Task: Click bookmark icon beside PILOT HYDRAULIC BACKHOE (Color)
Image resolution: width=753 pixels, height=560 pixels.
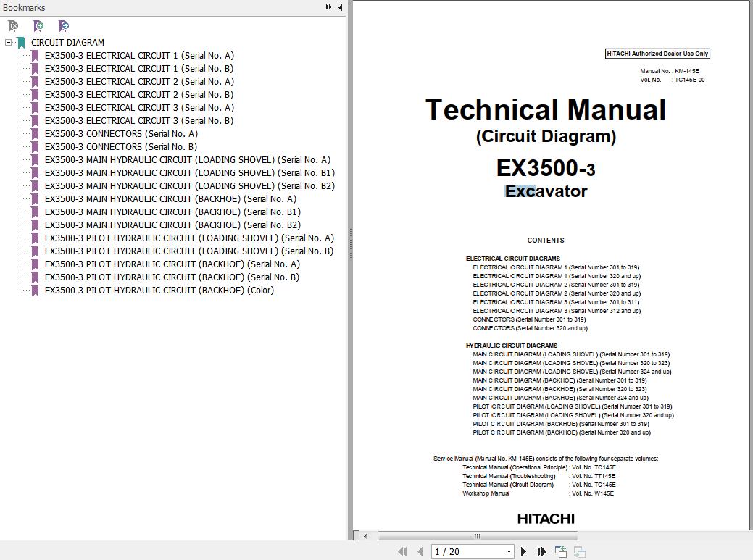Action: [x=35, y=291]
